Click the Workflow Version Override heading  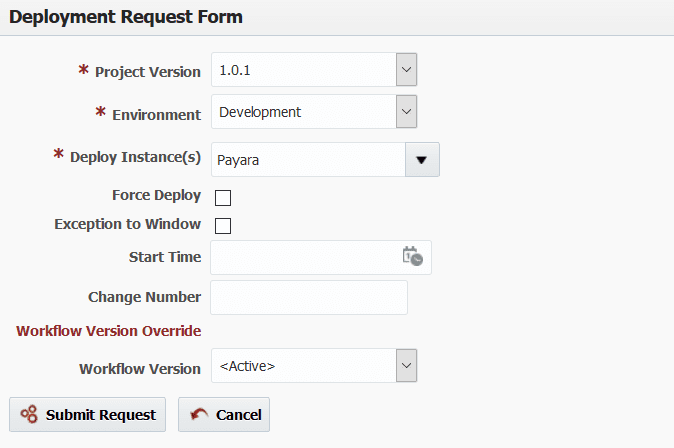pyautogui.click(x=109, y=331)
